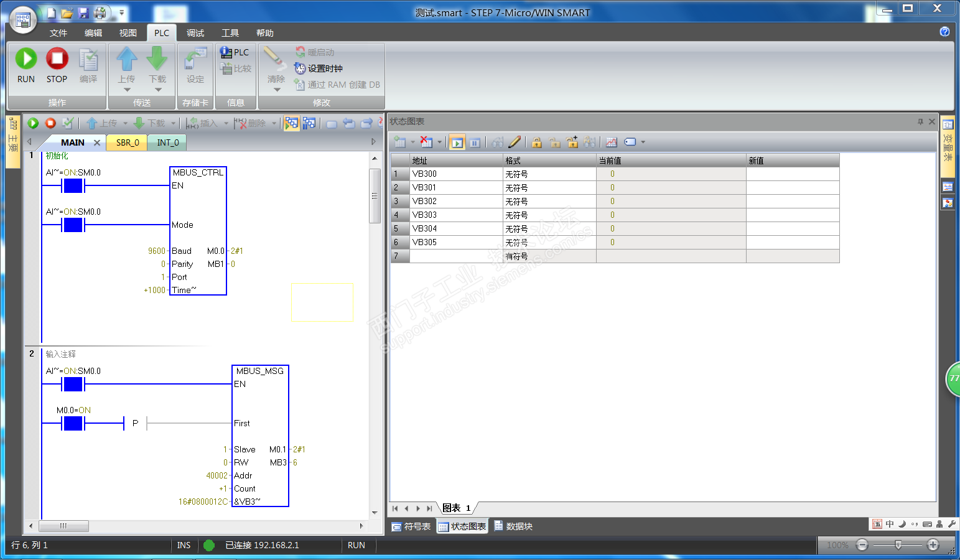Open the 编辑 edit ribbon tab
Screen dimensions: 960x560
[93, 33]
